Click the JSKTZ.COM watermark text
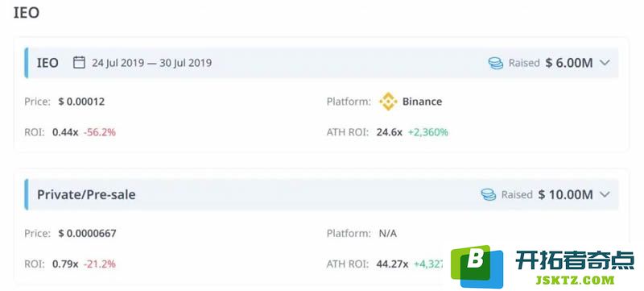This screenshot has height=291, width=644. tap(575, 281)
